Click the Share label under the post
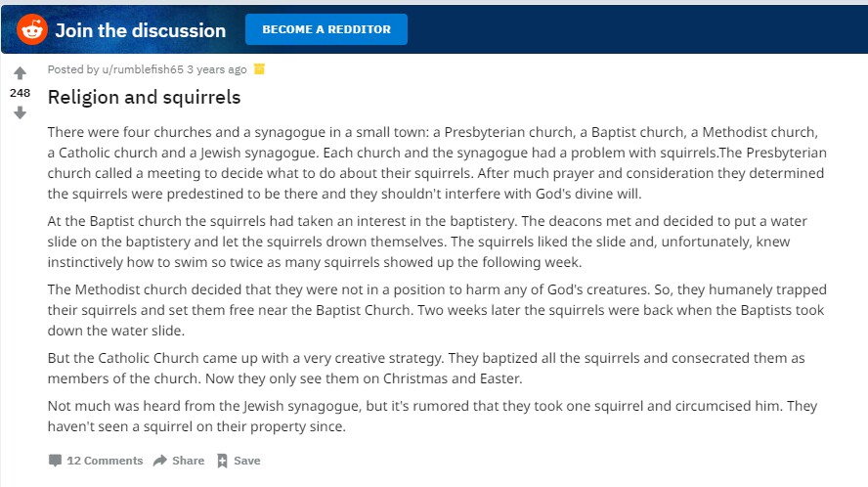Screen dimensions: 868x487 pos(189,461)
